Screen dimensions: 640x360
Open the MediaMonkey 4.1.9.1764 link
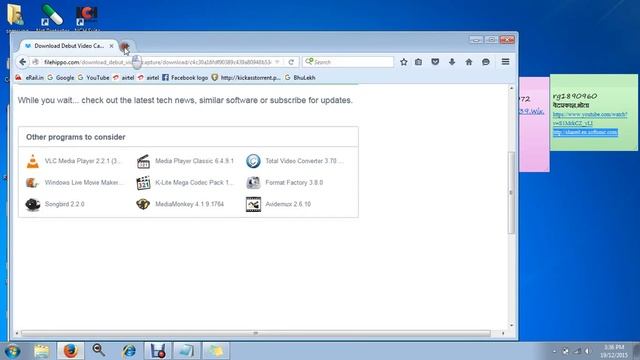pyautogui.click(x=189, y=204)
